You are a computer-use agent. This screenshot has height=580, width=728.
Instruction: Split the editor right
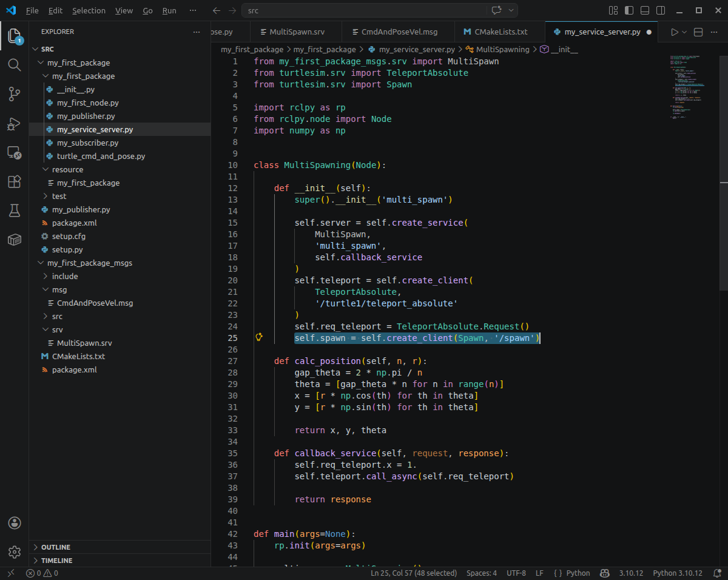coord(698,32)
